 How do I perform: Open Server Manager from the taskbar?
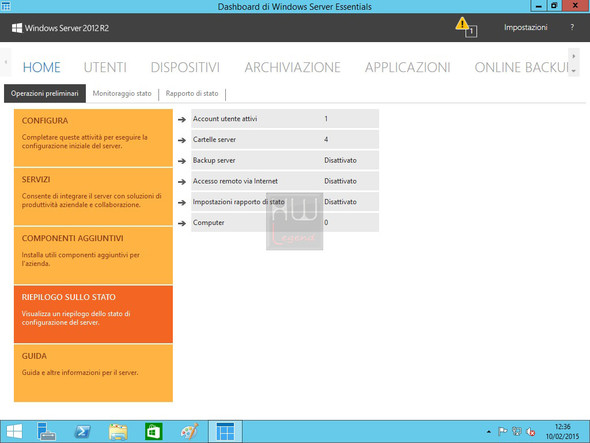pos(46,431)
